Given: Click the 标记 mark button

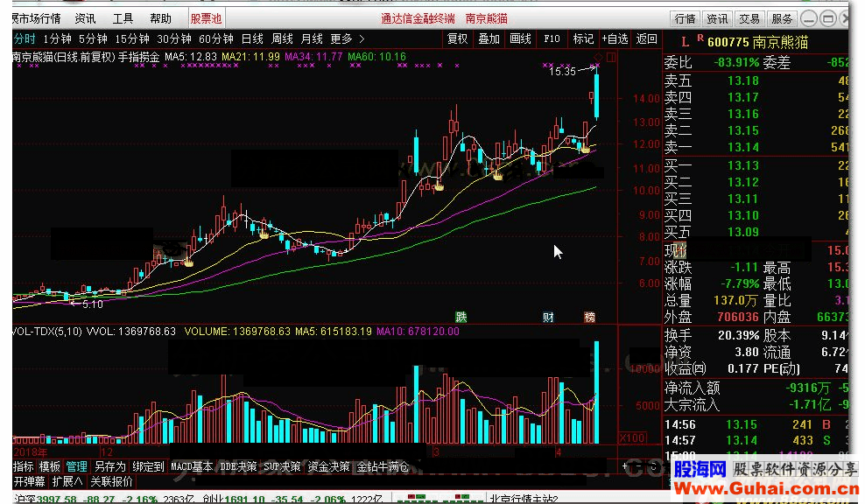Looking at the screenshot, I should 582,39.
